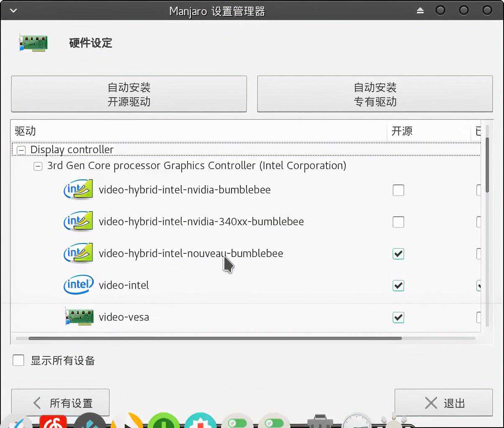The image size is (504, 428).
Task: Open the green download icon in the dock
Action: coord(164,421)
